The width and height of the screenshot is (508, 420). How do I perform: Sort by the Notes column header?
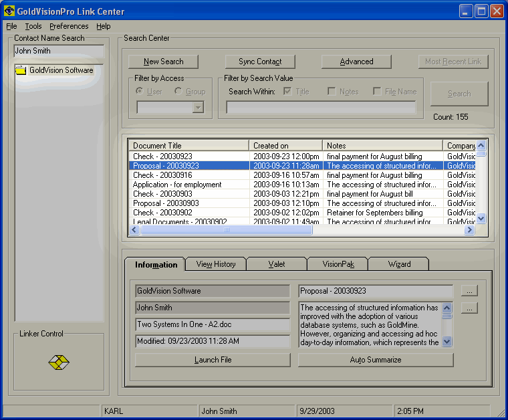point(382,146)
